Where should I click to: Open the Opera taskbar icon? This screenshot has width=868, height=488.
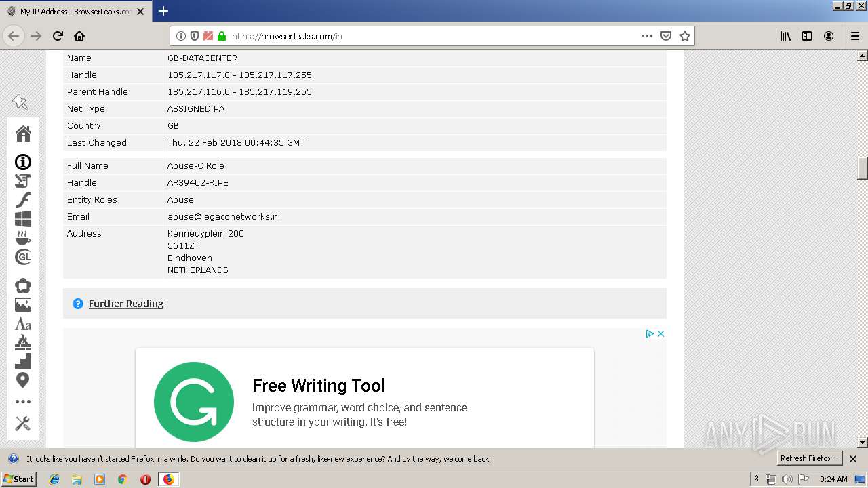145,479
